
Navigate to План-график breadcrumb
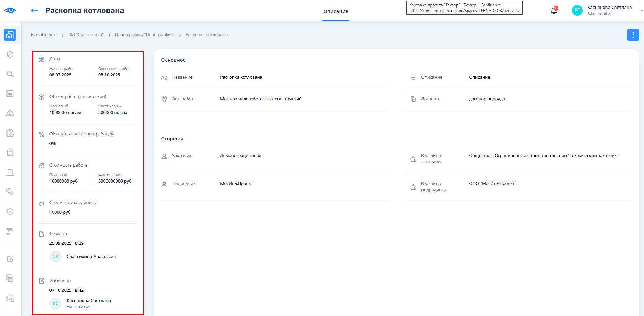pyautogui.click(x=145, y=35)
